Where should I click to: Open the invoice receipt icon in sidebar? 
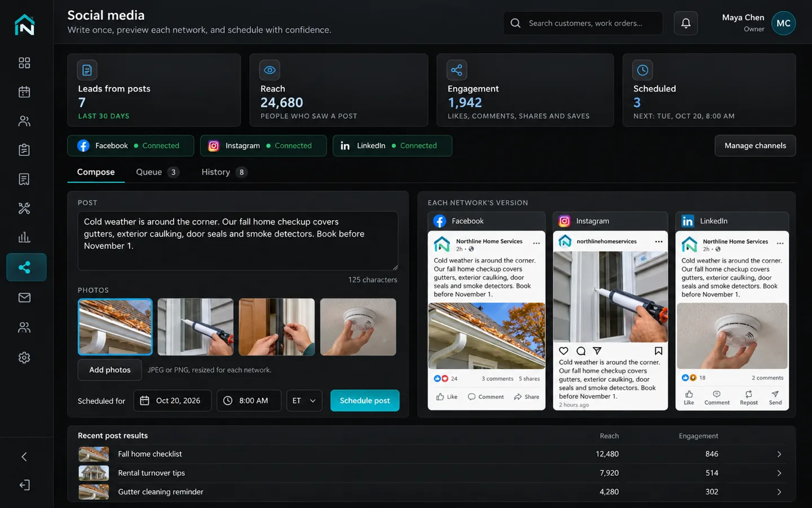tap(24, 179)
